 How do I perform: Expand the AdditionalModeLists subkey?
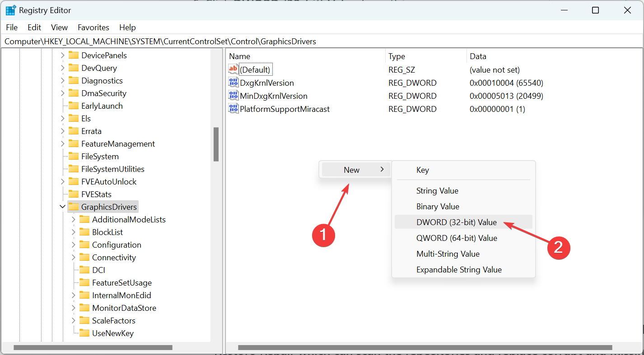(x=73, y=219)
